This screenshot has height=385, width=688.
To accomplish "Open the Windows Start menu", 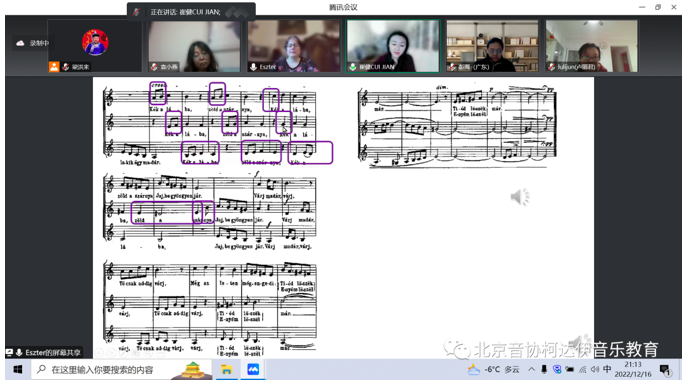I will pos(18,370).
